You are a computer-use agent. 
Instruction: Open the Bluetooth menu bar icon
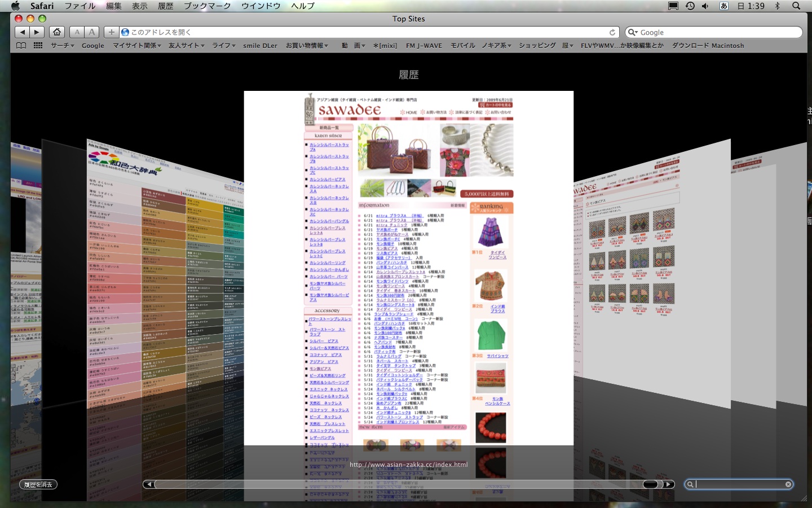pyautogui.click(x=777, y=6)
